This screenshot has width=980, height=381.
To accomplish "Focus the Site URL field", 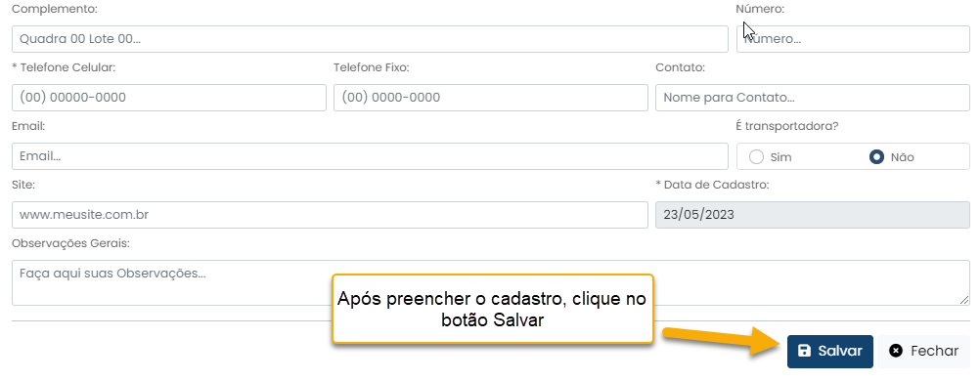I will (330, 215).
